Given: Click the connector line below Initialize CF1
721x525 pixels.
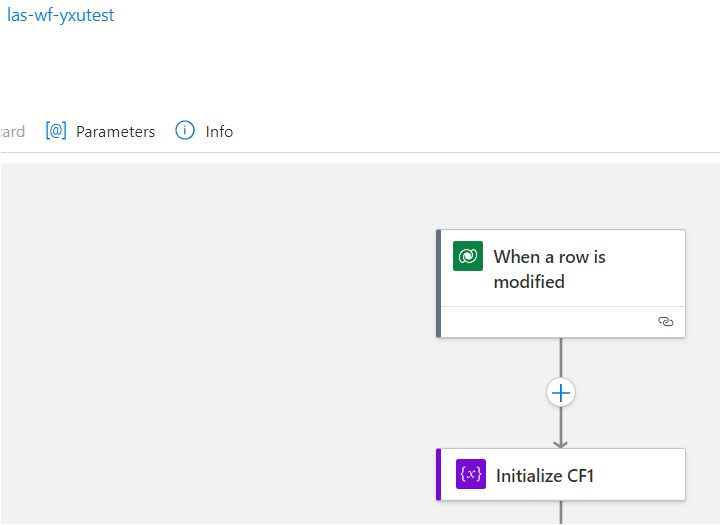Looking at the screenshot, I should pos(561,512).
